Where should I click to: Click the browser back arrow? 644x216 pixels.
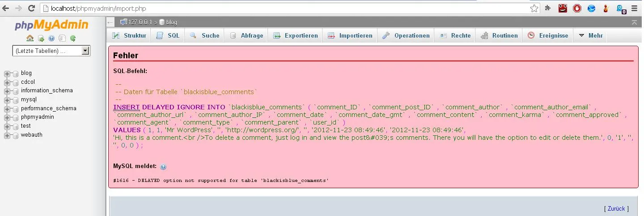pos(6,8)
